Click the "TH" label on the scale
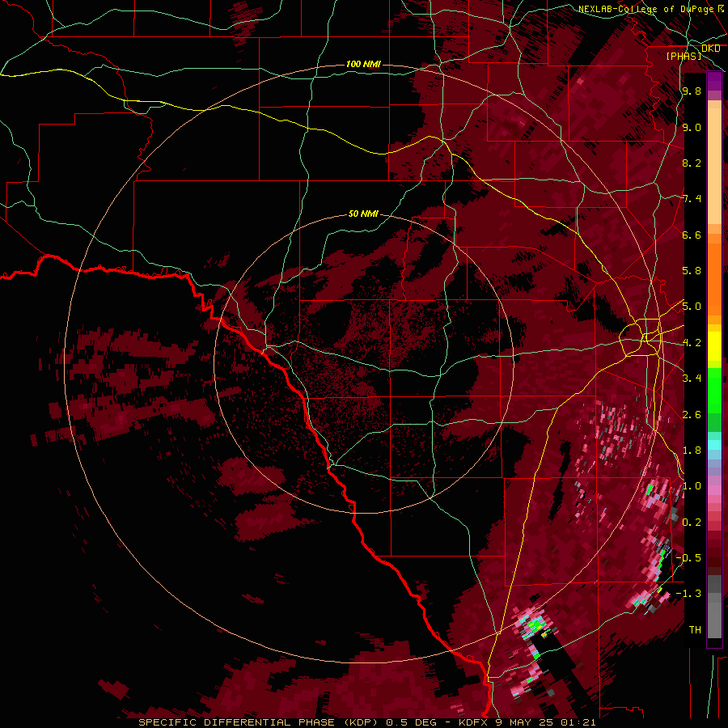This screenshot has width=728, height=728. (695, 630)
